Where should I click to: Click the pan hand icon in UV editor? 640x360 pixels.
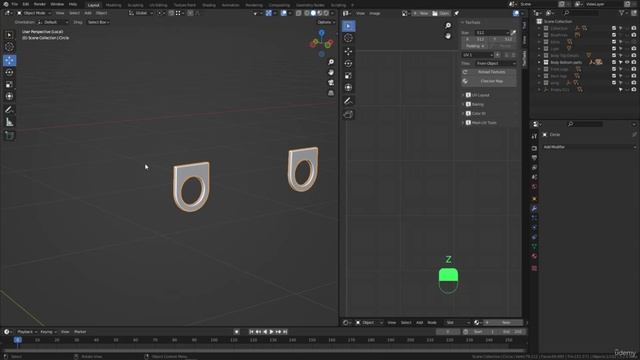point(448,36)
